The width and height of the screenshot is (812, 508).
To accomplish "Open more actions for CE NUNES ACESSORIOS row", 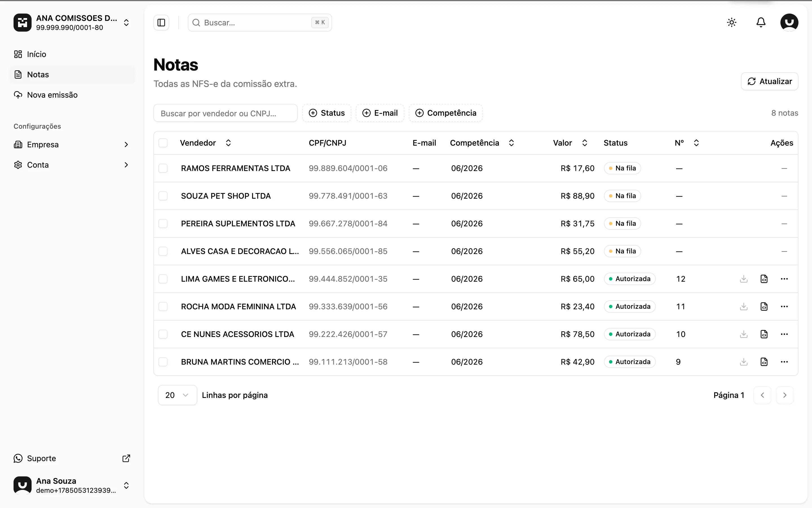I will click(784, 334).
